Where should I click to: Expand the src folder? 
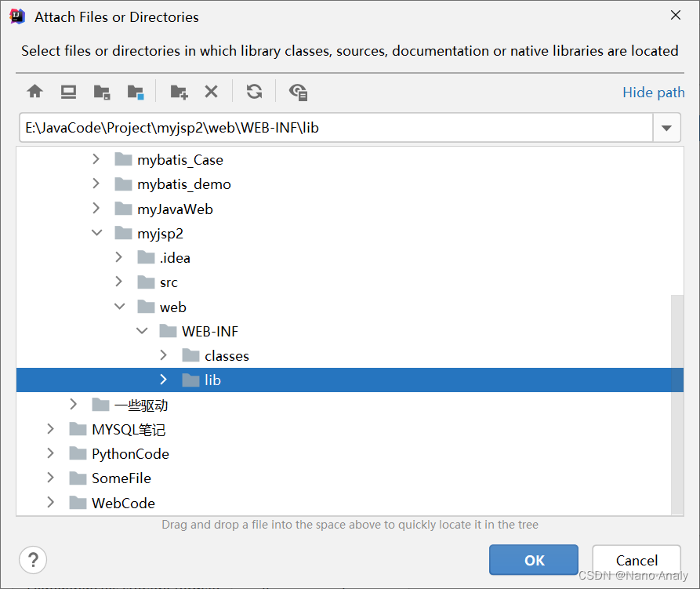pyautogui.click(x=118, y=282)
